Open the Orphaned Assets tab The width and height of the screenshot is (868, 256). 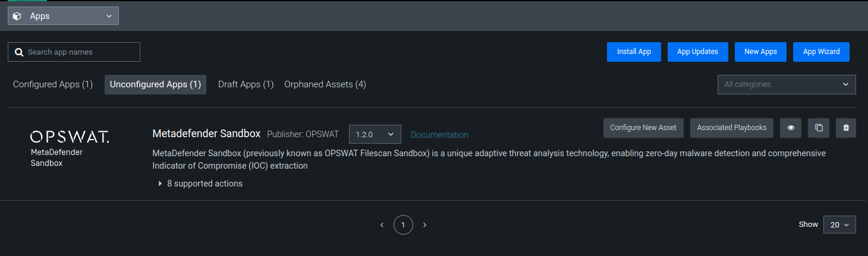click(x=325, y=84)
